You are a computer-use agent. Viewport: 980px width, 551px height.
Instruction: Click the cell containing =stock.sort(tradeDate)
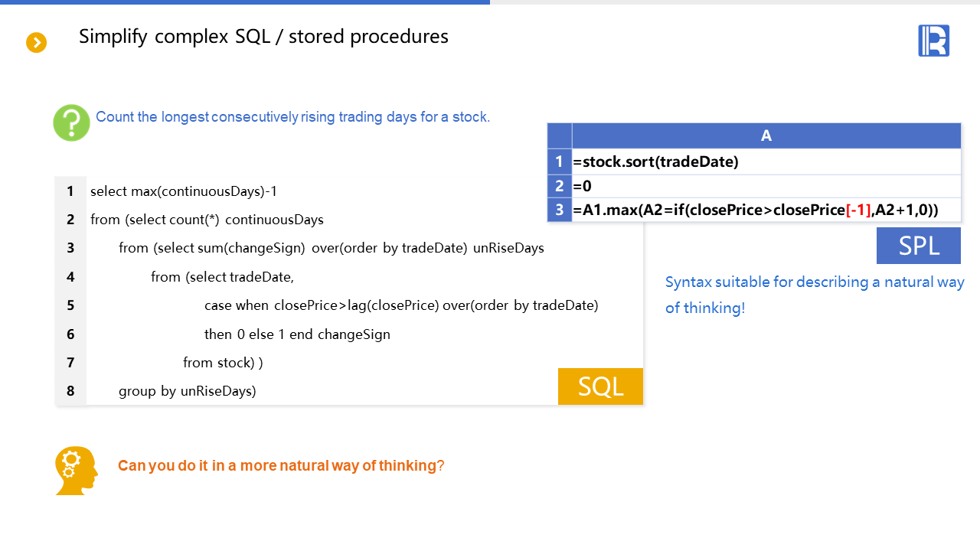(766, 161)
